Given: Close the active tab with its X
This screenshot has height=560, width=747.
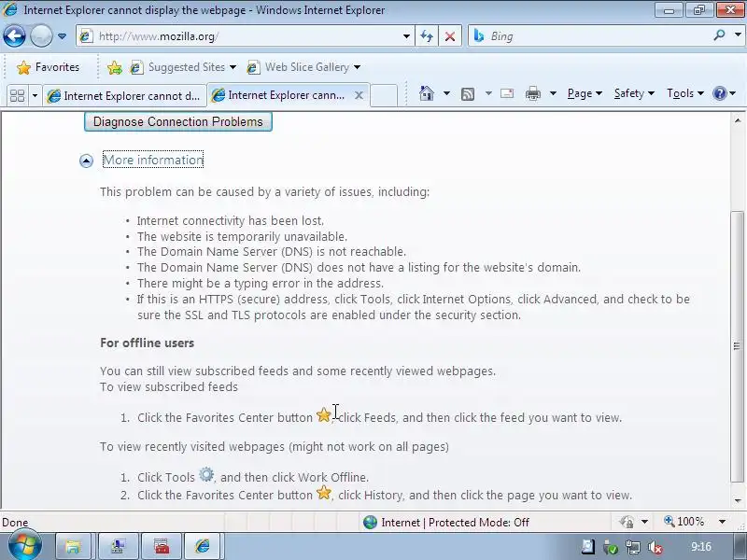Looking at the screenshot, I should click(359, 96).
